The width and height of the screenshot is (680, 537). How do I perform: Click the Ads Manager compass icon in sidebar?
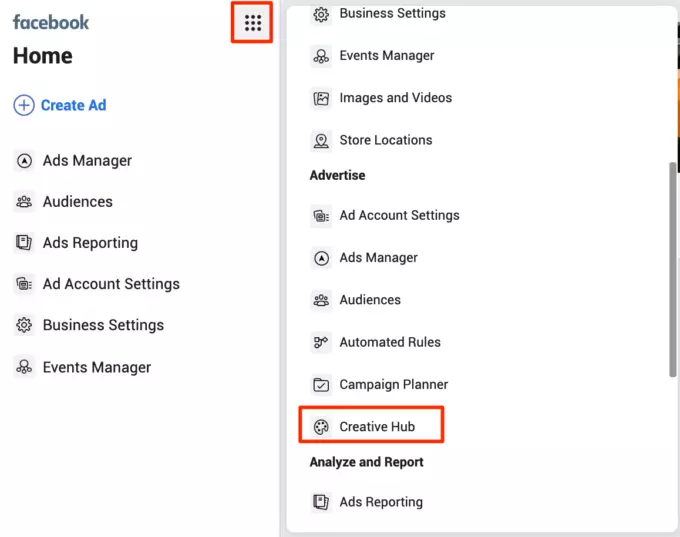point(24,161)
